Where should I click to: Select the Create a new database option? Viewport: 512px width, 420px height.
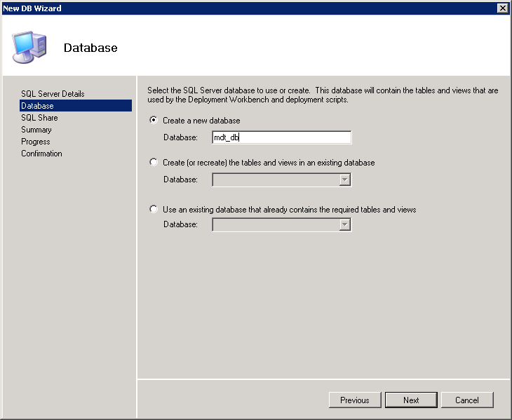coord(154,121)
